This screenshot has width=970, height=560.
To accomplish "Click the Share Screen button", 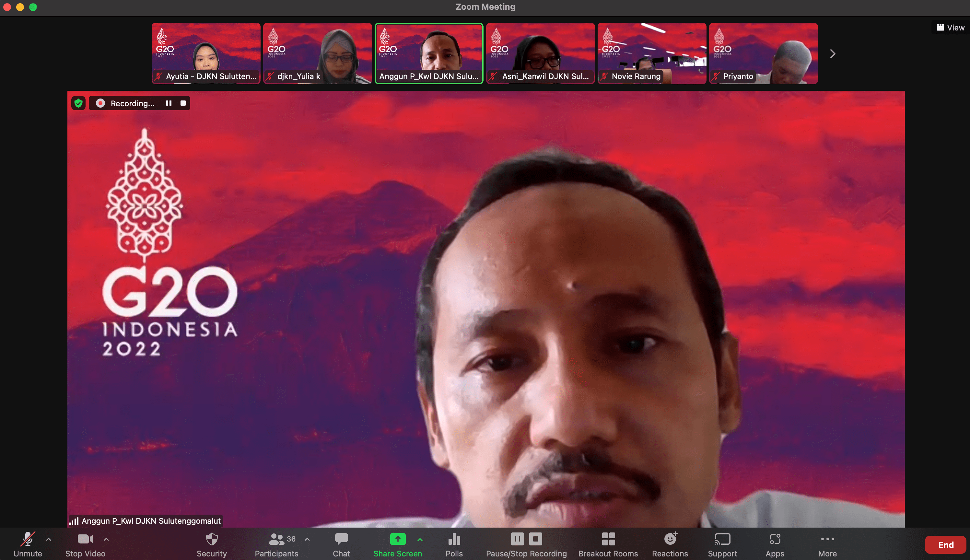I will point(398,539).
